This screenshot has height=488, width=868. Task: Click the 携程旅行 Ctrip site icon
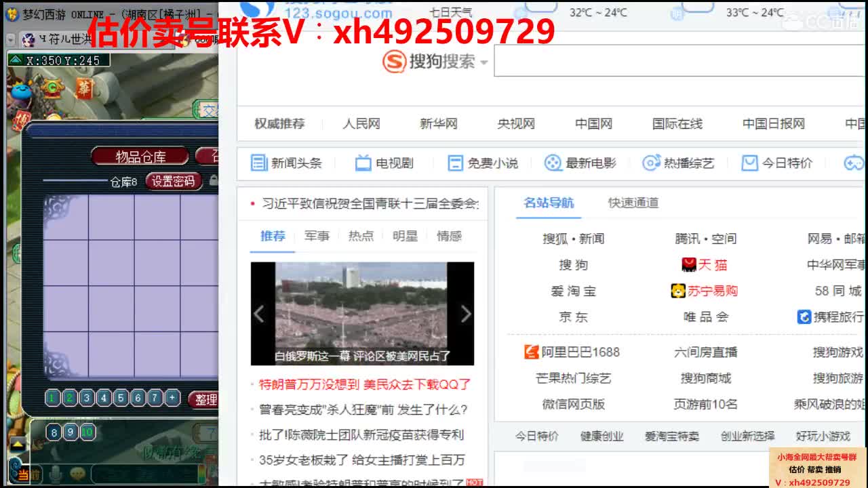click(804, 317)
